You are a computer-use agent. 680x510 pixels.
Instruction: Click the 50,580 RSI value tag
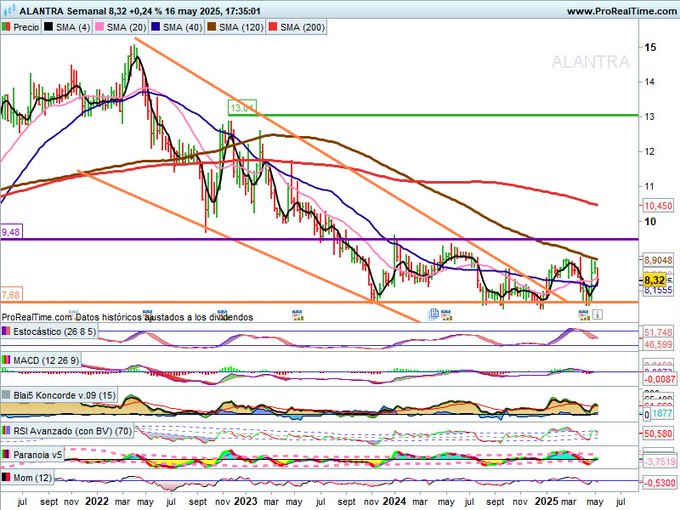coord(658,433)
